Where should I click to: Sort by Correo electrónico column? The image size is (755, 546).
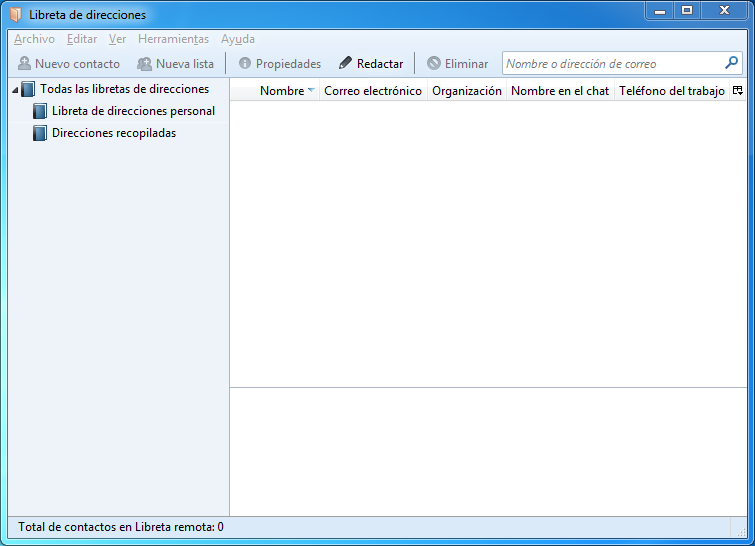373,91
